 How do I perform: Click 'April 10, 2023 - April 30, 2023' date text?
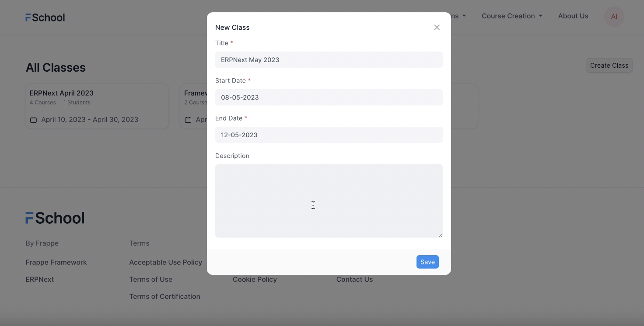90,120
